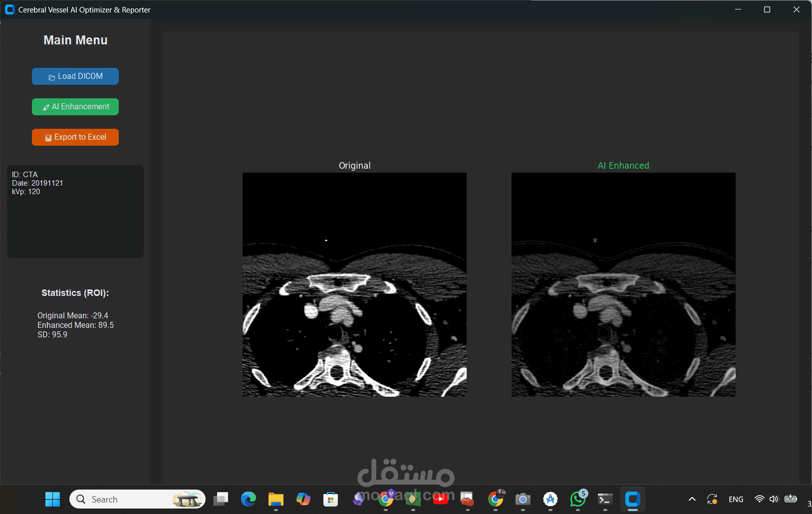
Task: Click the taskbar Search box
Action: coord(137,499)
